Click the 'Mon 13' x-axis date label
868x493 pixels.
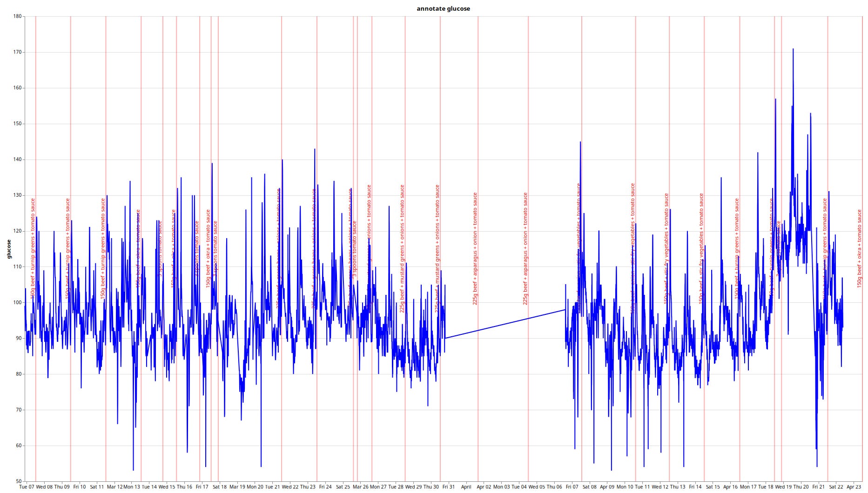132,487
